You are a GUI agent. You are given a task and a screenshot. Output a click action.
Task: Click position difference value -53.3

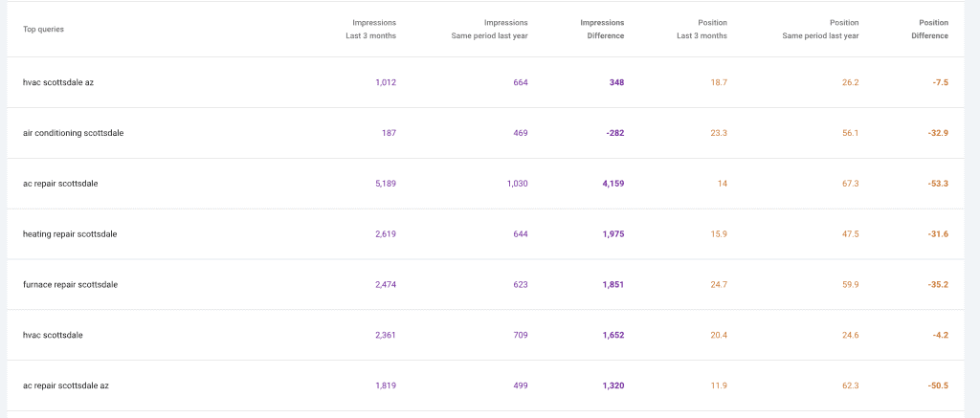[x=938, y=184]
